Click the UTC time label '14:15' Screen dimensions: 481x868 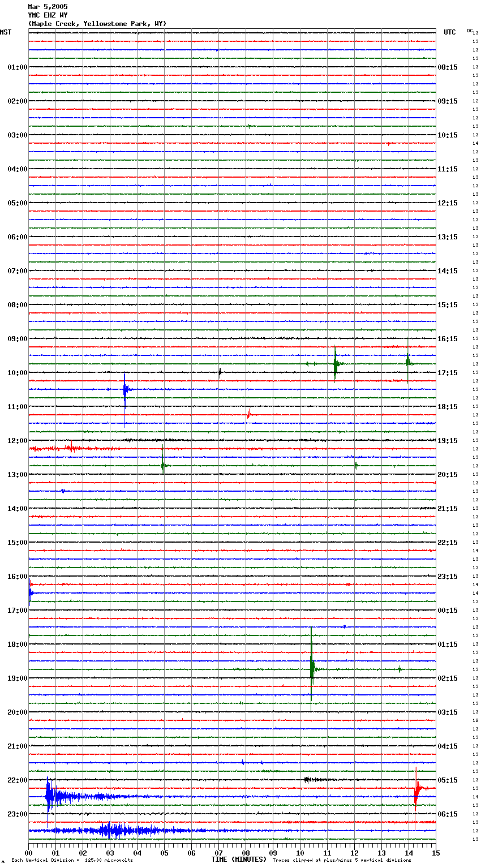(x=448, y=271)
